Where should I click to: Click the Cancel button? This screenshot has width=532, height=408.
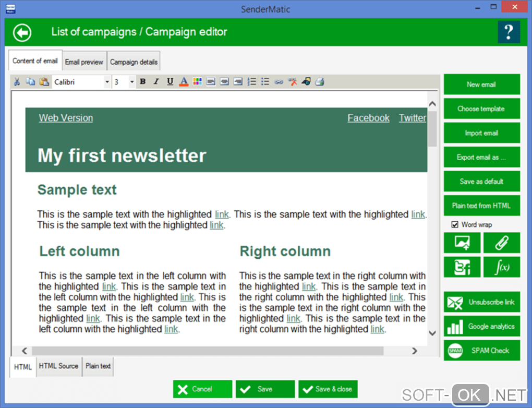(x=202, y=389)
